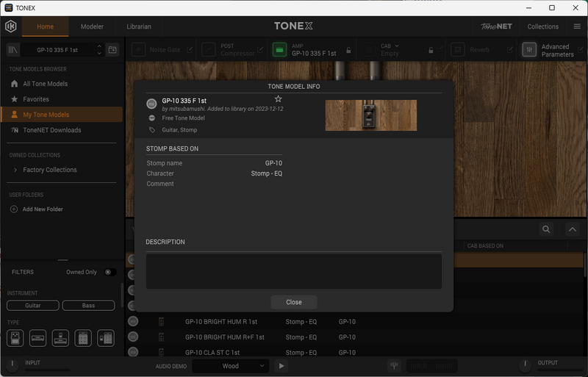Filter by Guitar instrument
This screenshot has height=377, width=588.
tap(33, 306)
